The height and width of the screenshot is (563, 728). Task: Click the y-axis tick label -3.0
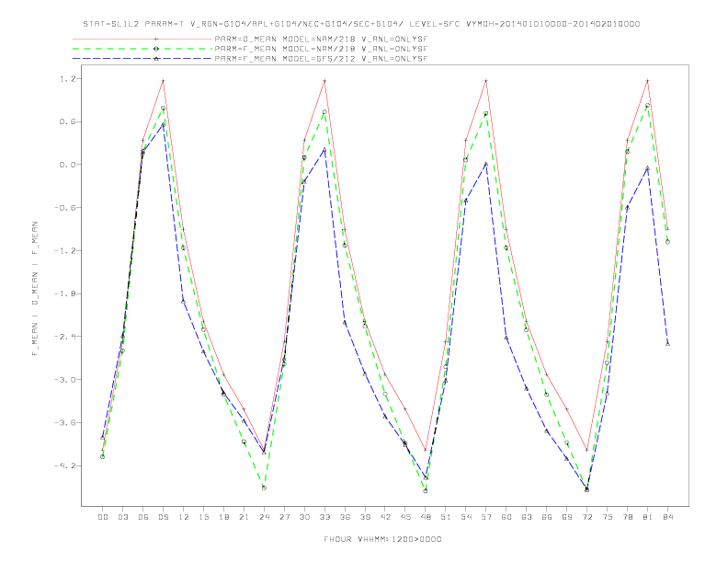point(64,380)
